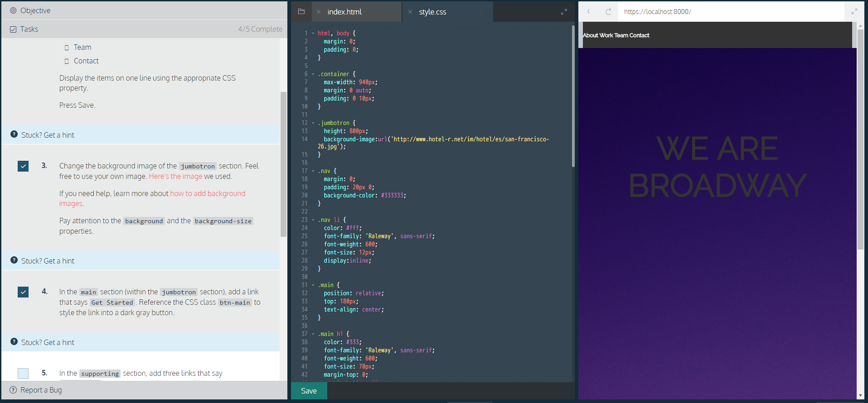Collapse the .nav li rule fold arrow
Viewport: 868px width, 403px height.
click(313, 220)
